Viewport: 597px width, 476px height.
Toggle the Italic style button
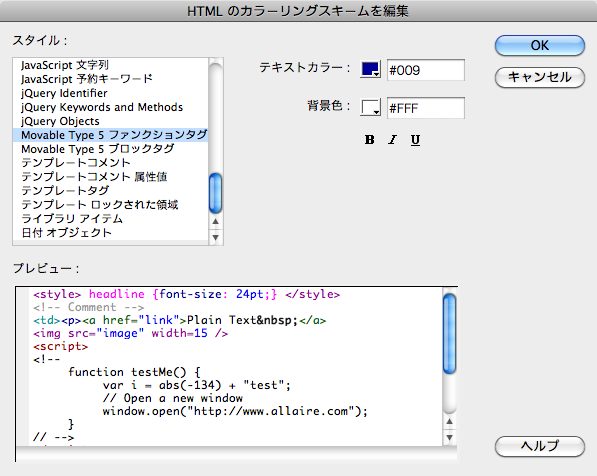click(x=393, y=140)
